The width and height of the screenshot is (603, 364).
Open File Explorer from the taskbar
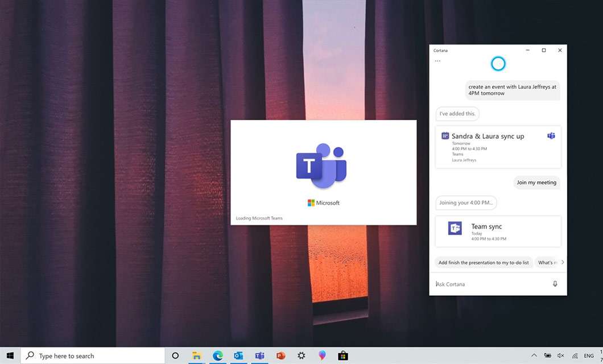click(196, 356)
